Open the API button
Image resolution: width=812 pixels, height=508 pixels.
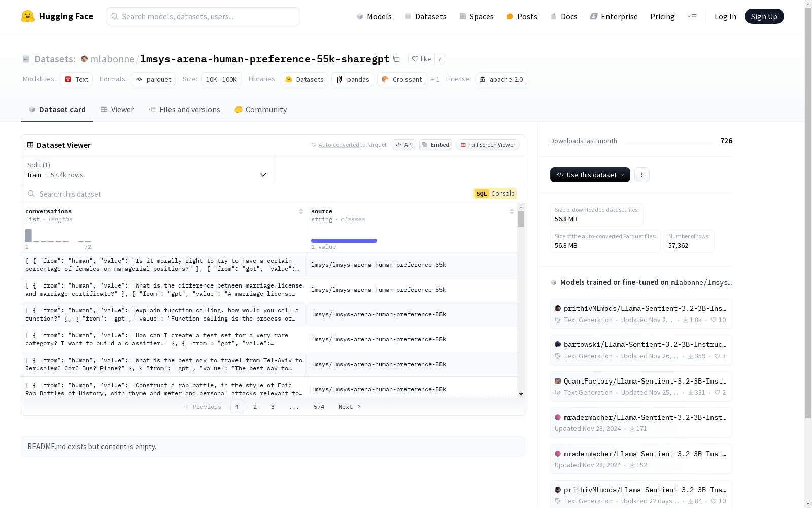point(404,145)
